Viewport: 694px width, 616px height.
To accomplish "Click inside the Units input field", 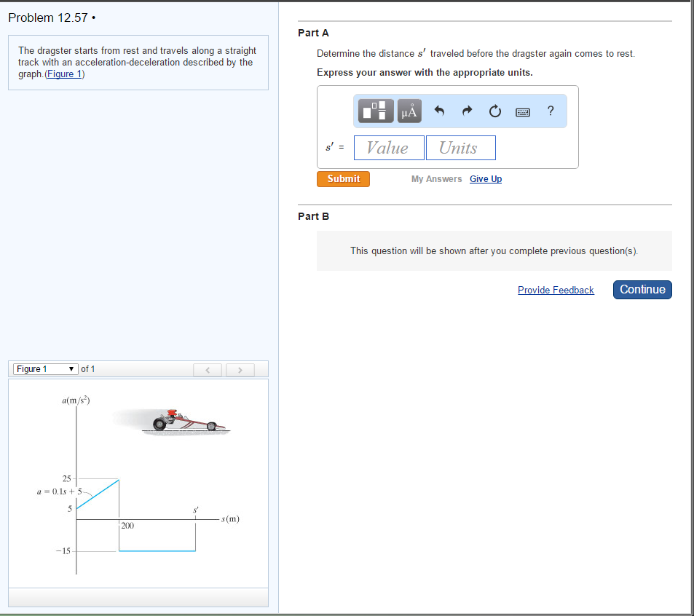I will point(460,147).
